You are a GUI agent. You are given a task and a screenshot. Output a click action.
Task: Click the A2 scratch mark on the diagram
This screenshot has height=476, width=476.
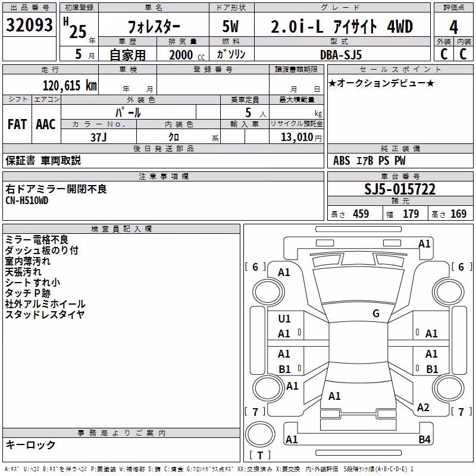click(423, 408)
